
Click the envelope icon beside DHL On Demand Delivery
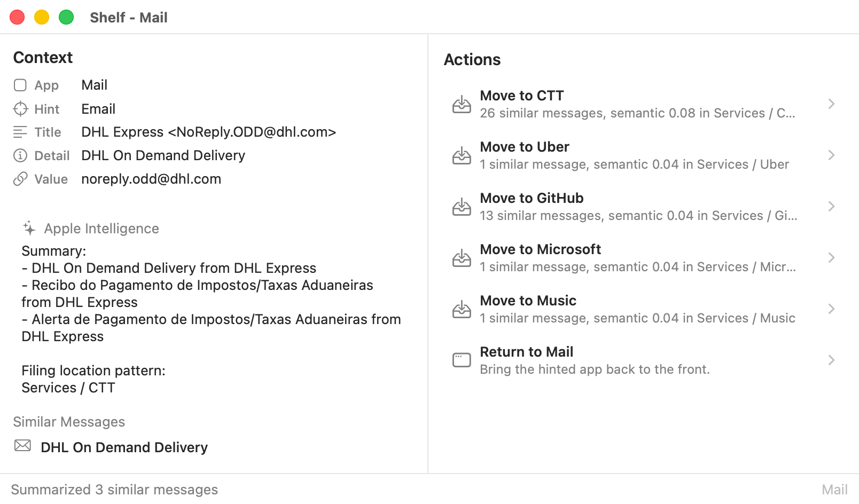[22, 445]
